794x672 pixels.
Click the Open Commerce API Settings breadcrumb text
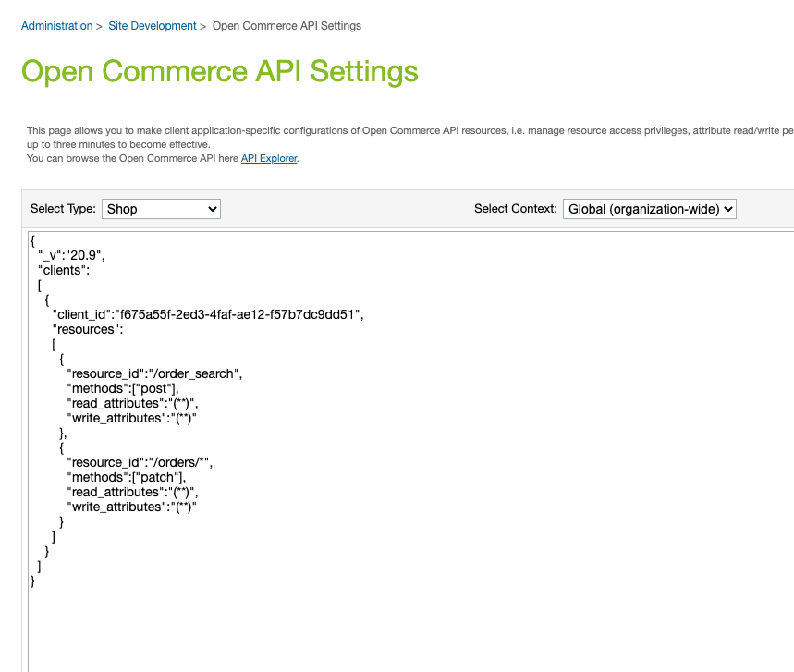pos(287,26)
